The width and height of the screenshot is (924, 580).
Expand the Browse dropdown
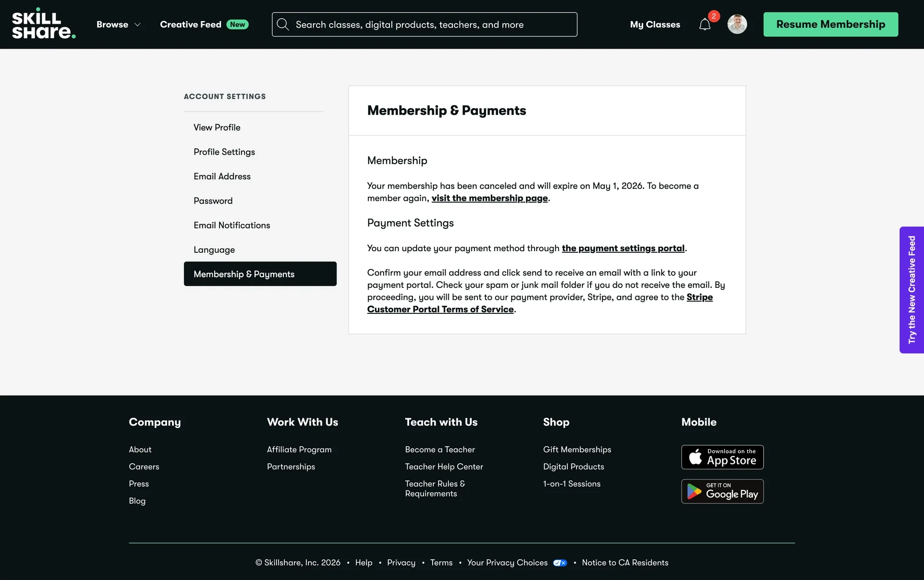[118, 25]
